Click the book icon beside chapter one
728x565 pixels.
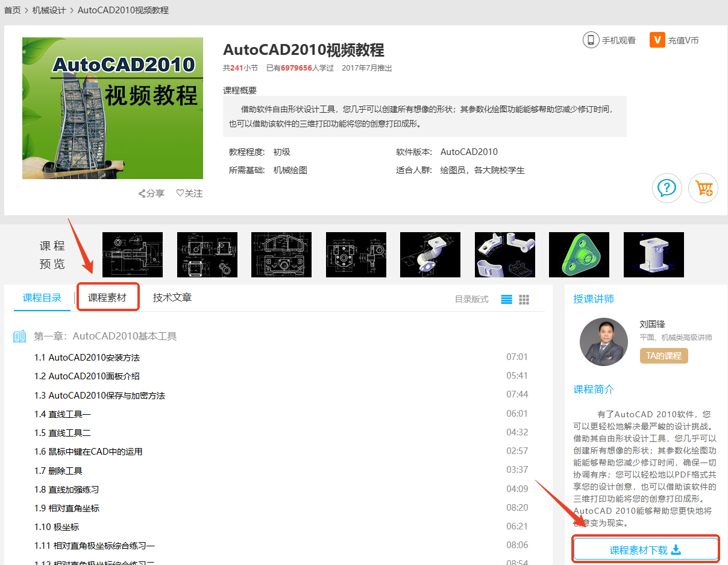point(20,336)
